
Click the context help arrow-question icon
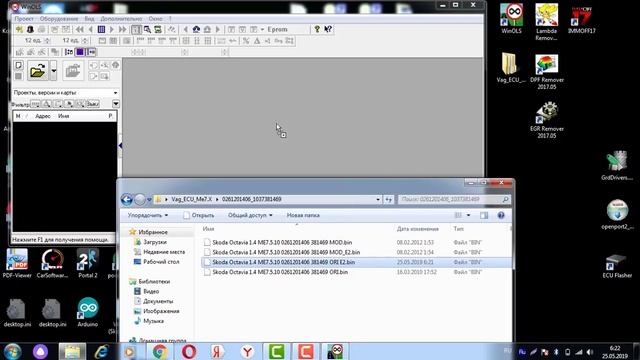point(328,29)
